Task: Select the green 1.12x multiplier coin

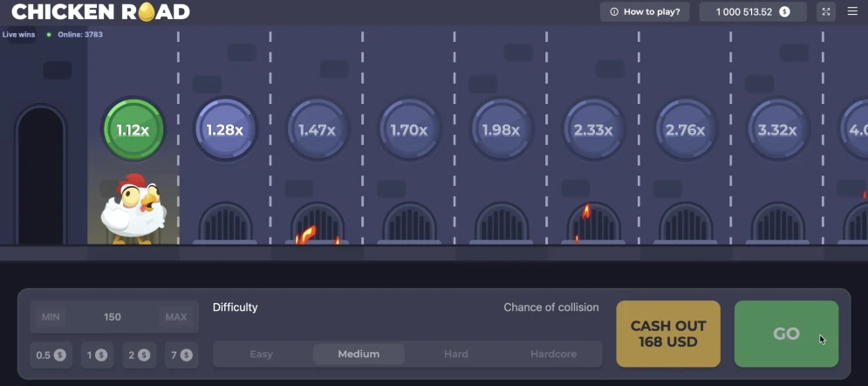Action: point(133,129)
